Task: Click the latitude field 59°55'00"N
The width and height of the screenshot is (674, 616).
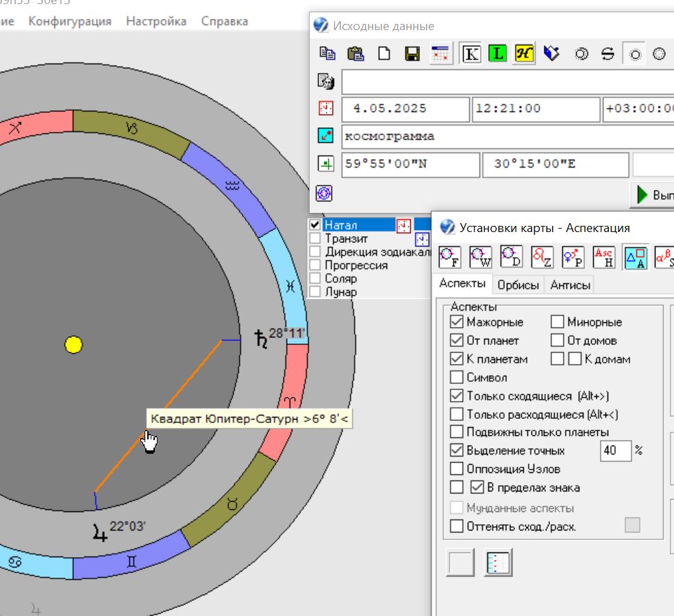Action: point(410,164)
